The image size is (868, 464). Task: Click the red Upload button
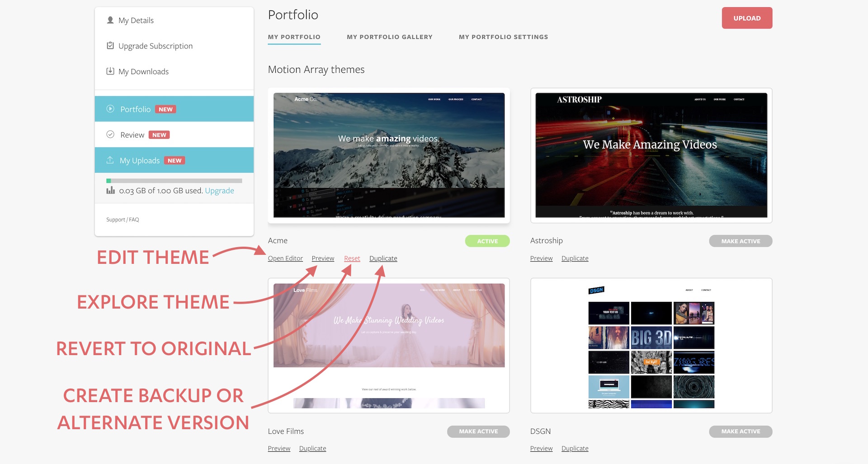pos(747,18)
